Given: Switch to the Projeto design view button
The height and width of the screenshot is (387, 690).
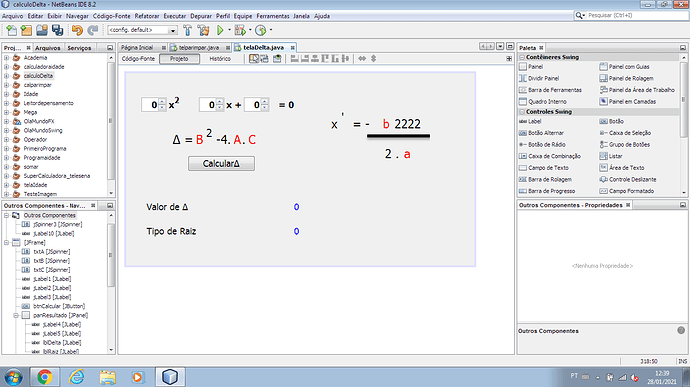Looking at the screenshot, I should (x=179, y=59).
